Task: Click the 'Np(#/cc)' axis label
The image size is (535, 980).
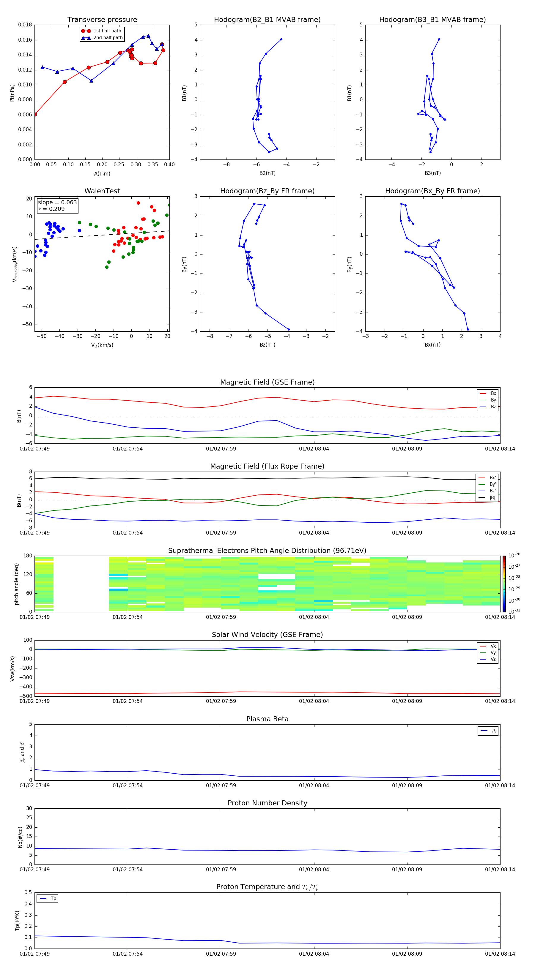Action: pyautogui.click(x=20, y=837)
